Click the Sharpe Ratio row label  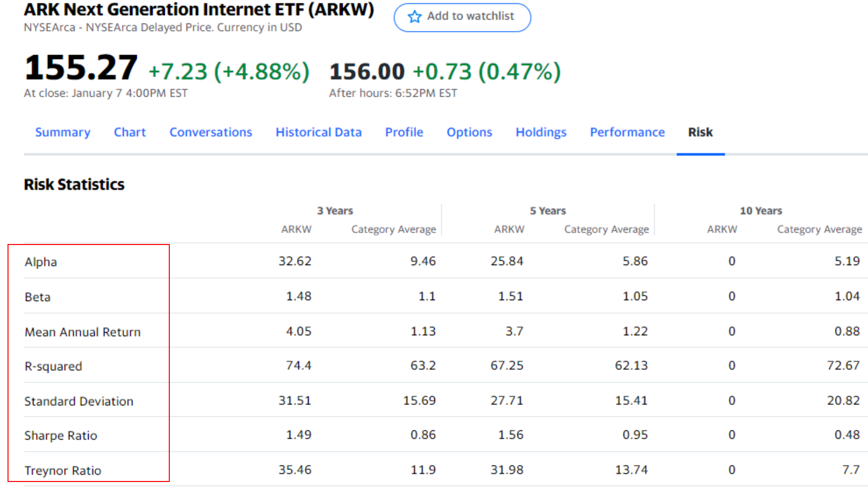point(61,435)
